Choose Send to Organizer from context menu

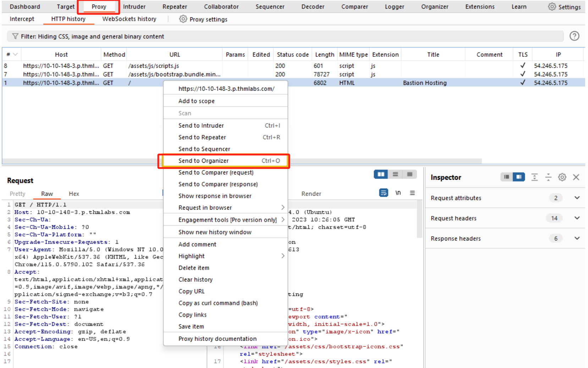203,161
